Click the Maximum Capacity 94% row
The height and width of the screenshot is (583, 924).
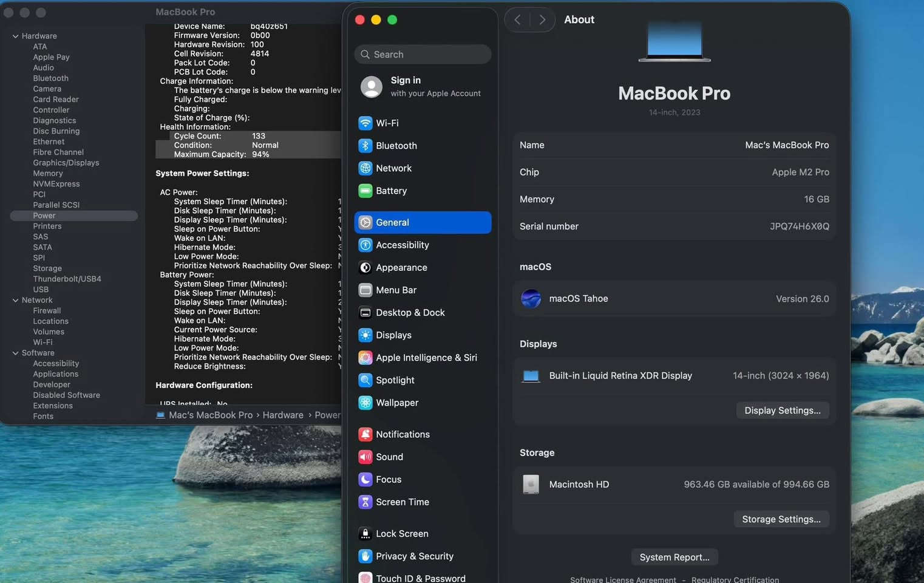point(249,154)
